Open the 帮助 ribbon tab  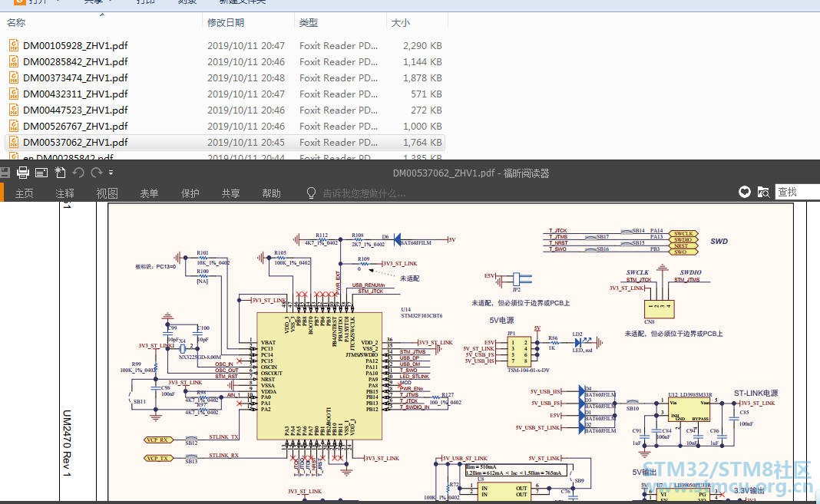(272, 193)
